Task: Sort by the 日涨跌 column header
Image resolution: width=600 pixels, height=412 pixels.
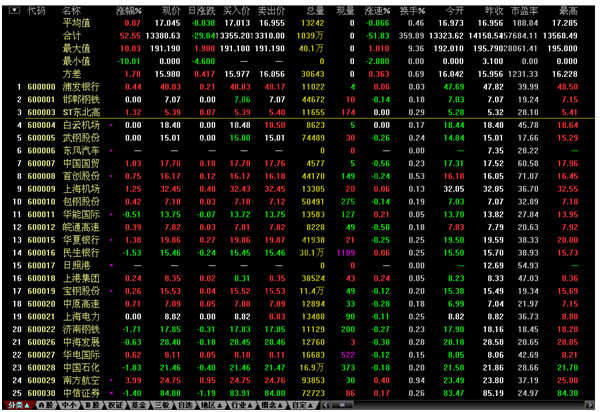Action: click(x=202, y=11)
